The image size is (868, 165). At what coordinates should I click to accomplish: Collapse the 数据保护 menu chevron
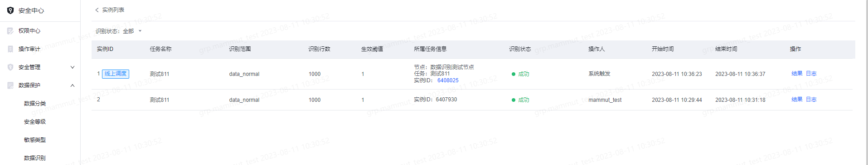tap(73, 85)
